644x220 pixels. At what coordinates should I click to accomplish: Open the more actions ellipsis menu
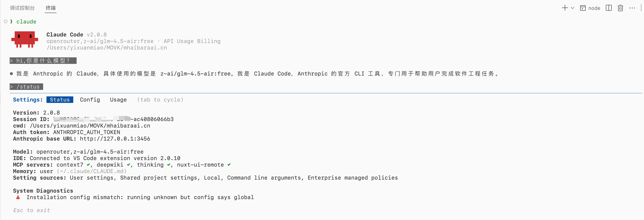click(632, 8)
